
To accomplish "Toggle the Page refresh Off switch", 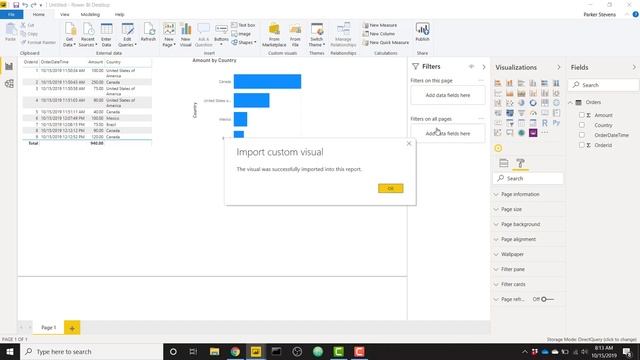I will click(547, 299).
